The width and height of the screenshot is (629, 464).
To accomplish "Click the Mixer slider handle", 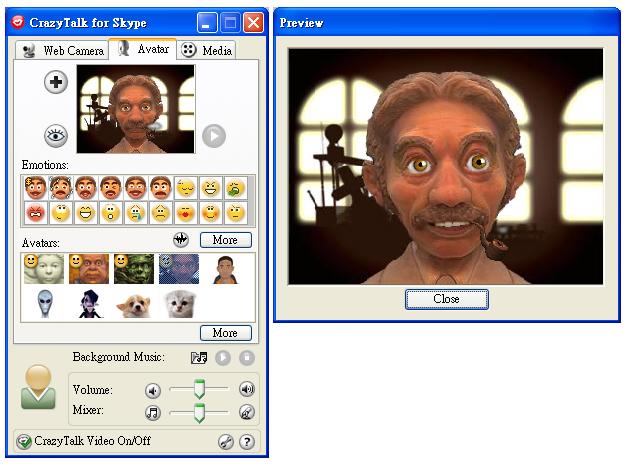I will click(199, 413).
